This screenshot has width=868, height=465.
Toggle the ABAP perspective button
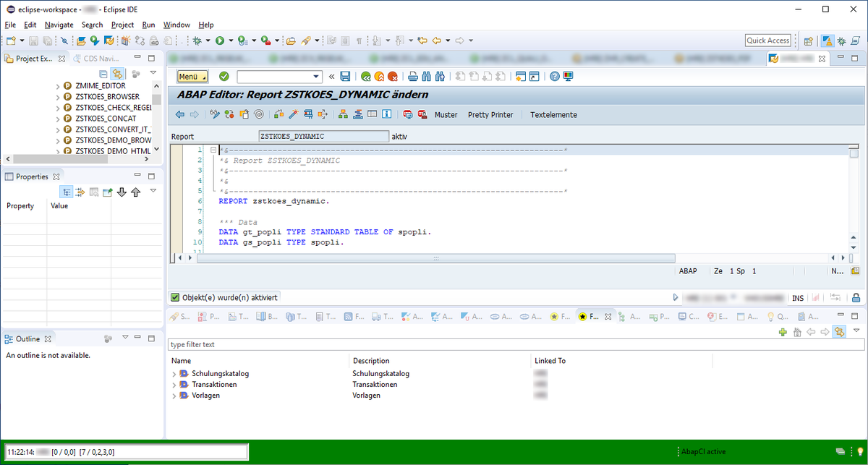[827, 40]
